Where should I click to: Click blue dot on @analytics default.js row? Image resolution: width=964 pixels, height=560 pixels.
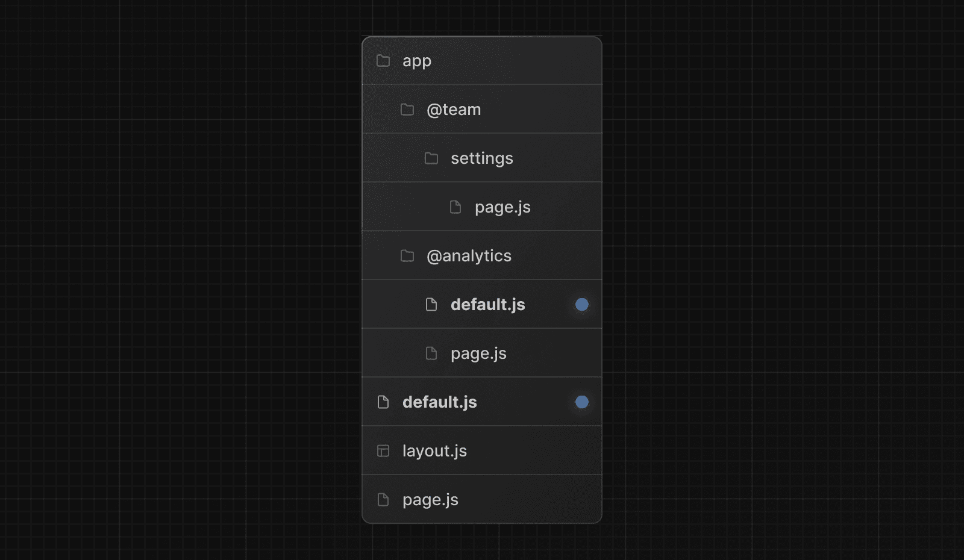click(581, 305)
